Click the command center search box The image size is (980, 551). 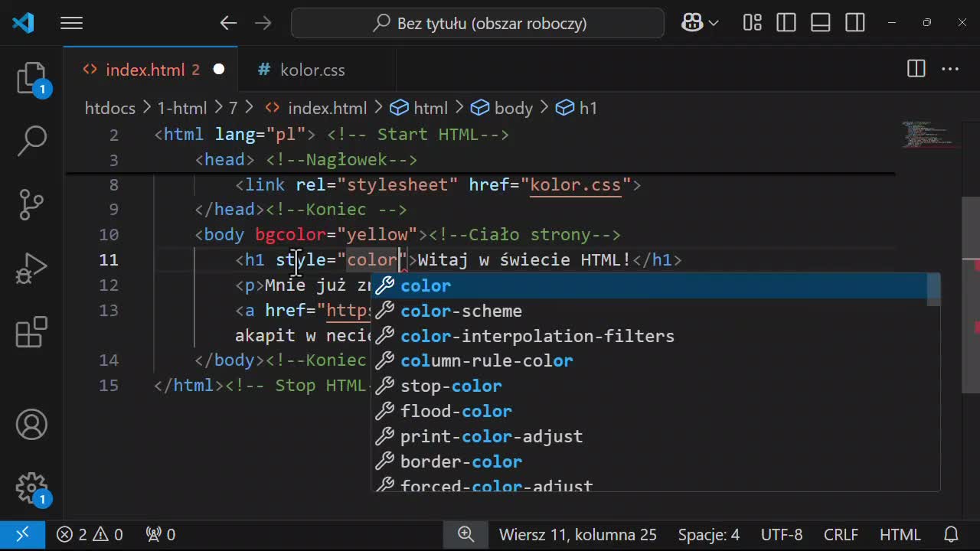pyautogui.click(x=478, y=23)
